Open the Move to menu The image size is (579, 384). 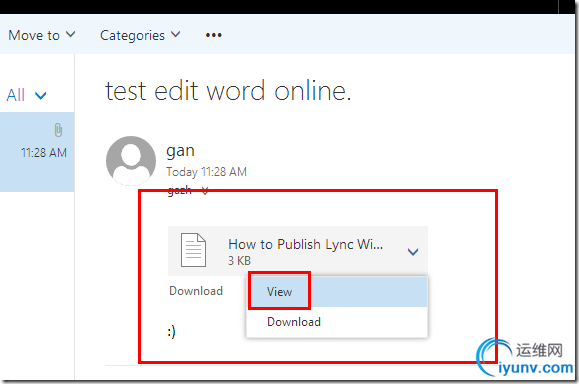tap(41, 35)
